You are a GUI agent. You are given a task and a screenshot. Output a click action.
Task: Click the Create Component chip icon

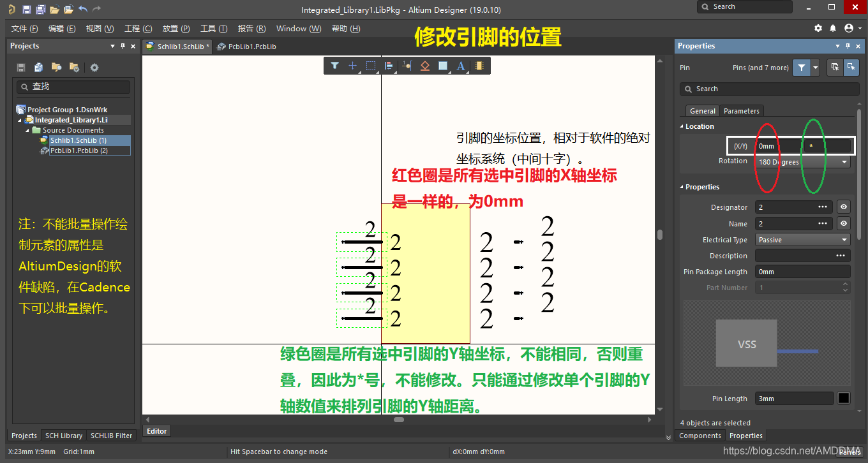479,66
